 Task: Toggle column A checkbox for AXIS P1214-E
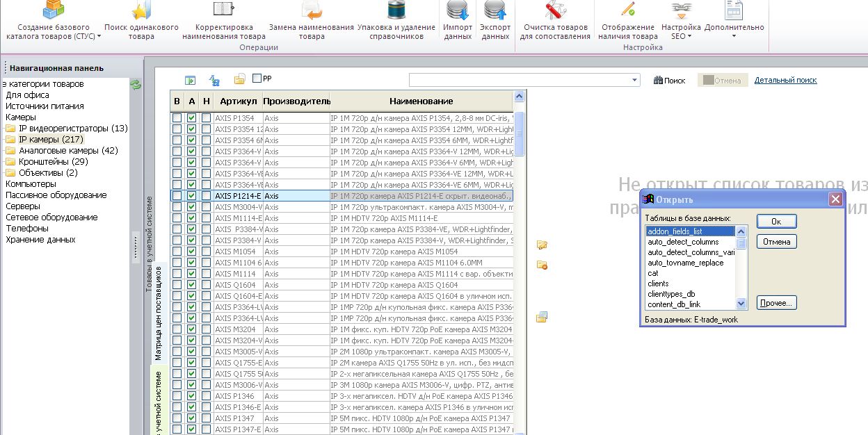192,196
